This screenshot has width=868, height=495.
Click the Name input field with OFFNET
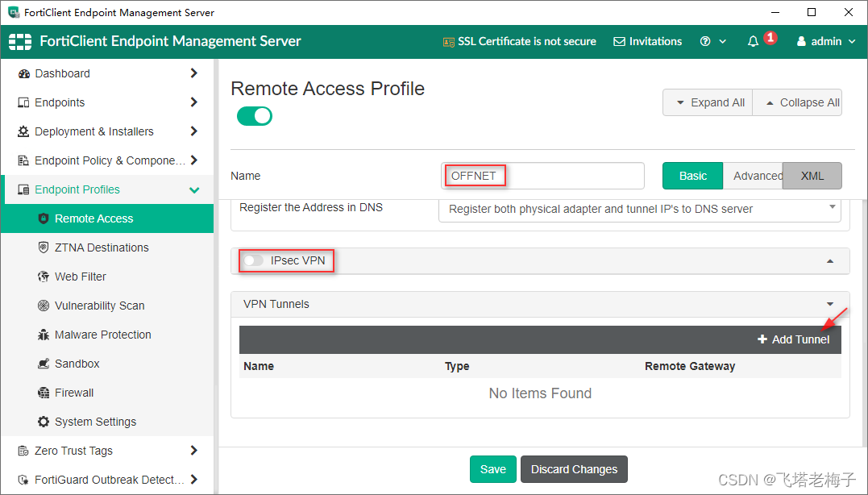[x=542, y=176]
